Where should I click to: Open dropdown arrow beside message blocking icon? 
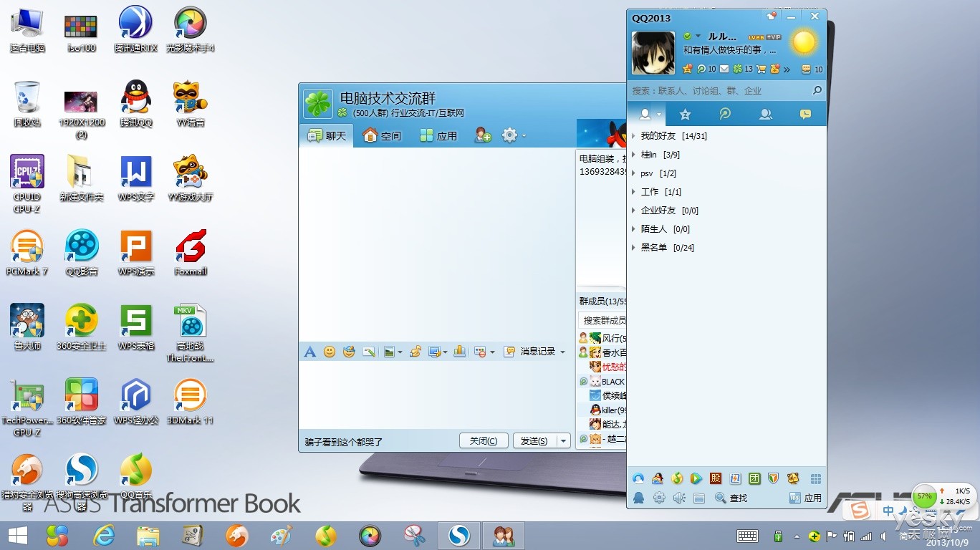pos(492,352)
